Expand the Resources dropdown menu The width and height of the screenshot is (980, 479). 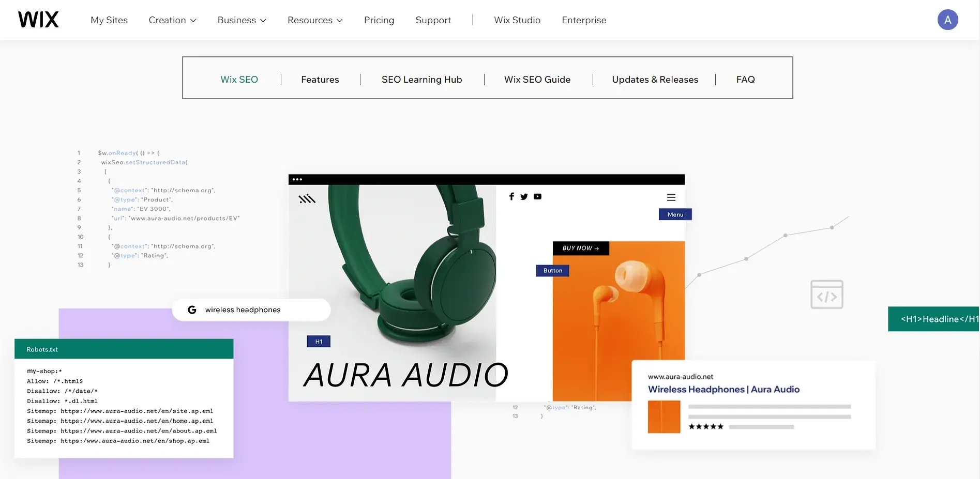pos(315,20)
